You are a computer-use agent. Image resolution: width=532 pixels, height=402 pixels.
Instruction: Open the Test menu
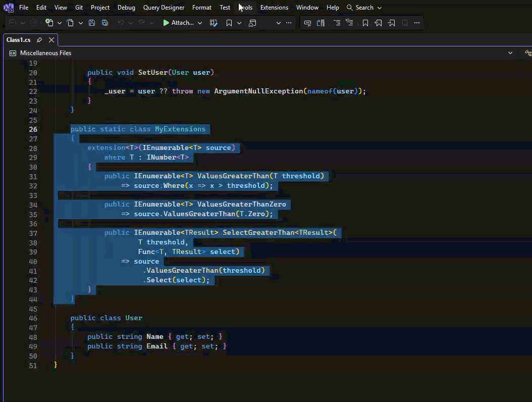[x=225, y=8]
